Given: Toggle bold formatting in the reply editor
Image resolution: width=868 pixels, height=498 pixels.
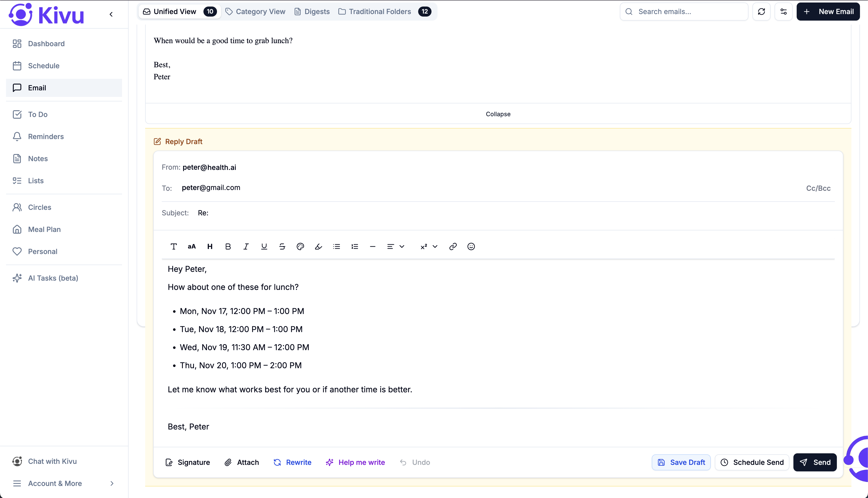Looking at the screenshot, I should pos(228,246).
